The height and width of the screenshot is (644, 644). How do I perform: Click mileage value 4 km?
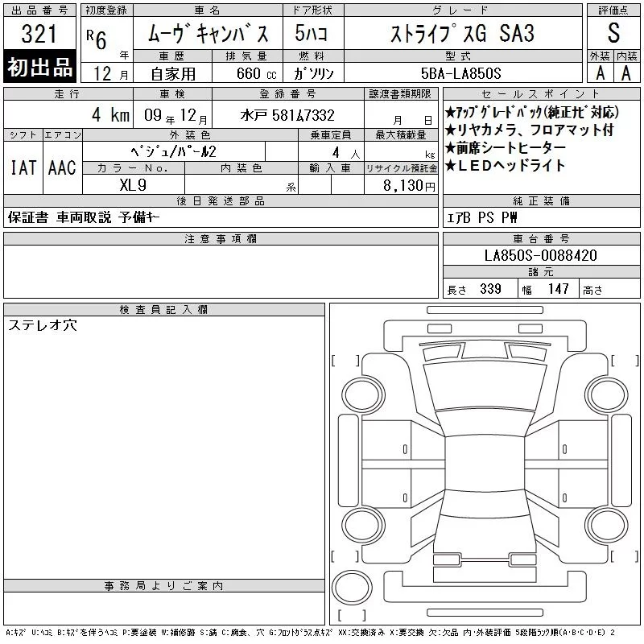point(110,115)
